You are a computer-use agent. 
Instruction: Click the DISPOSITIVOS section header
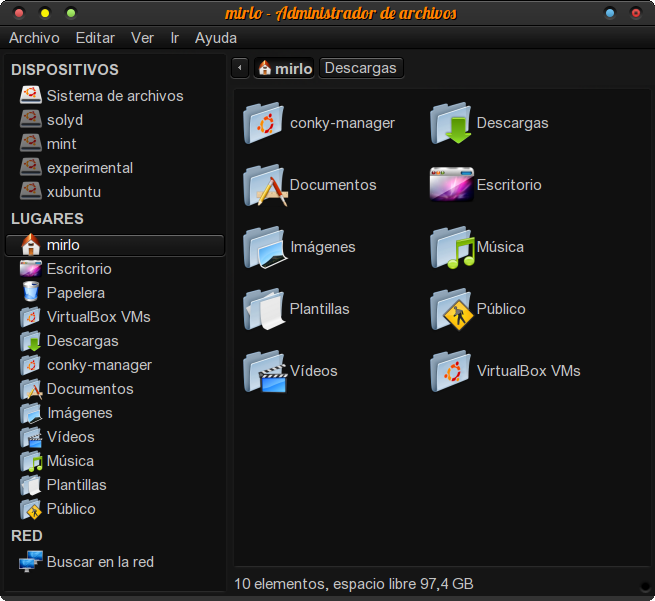pyautogui.click(x=65, y=70)
